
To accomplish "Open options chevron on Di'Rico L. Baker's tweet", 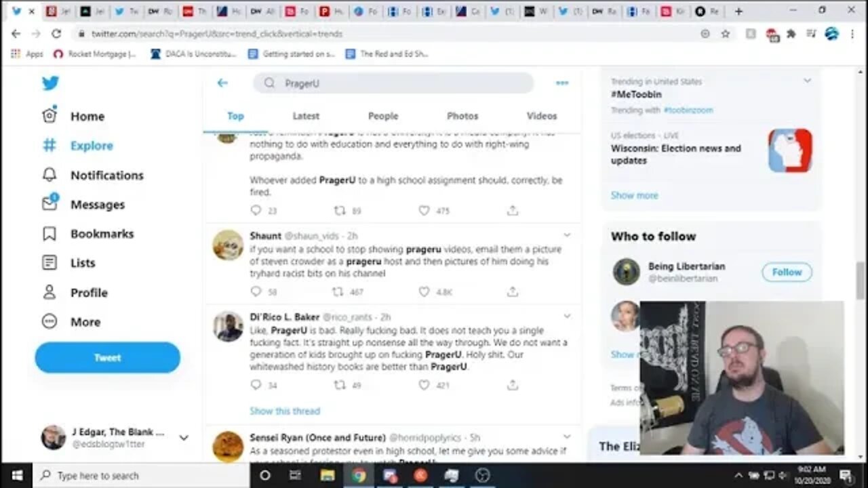I will (x=567, y=317).
